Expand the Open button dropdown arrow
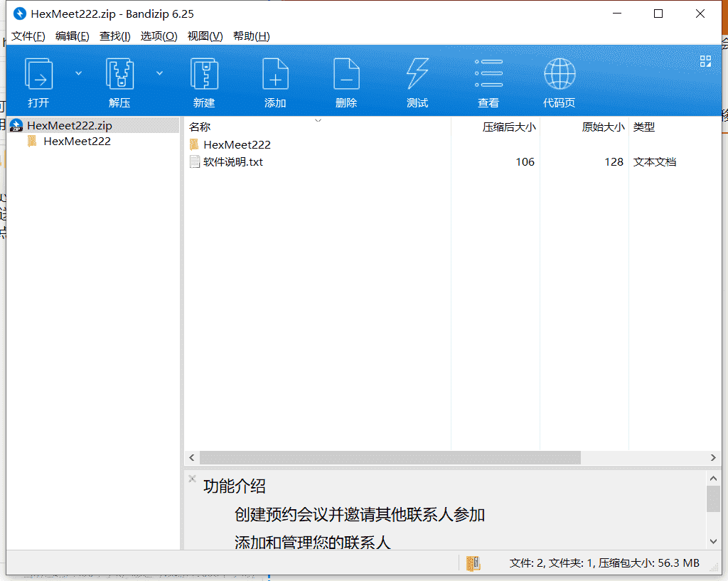The width and height of the screenshot is (728, 581). 78,73
